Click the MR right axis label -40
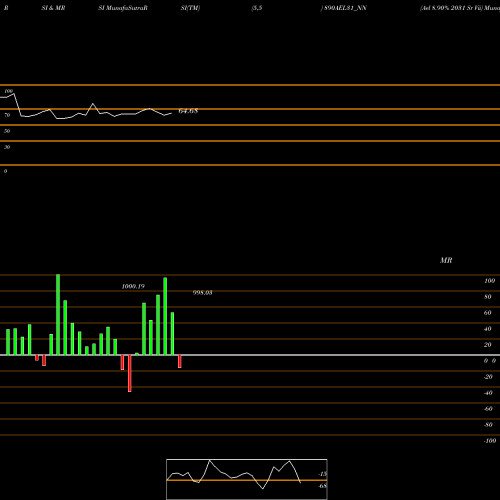The height and width of the screenshot is (500, 500). (488, 393)
